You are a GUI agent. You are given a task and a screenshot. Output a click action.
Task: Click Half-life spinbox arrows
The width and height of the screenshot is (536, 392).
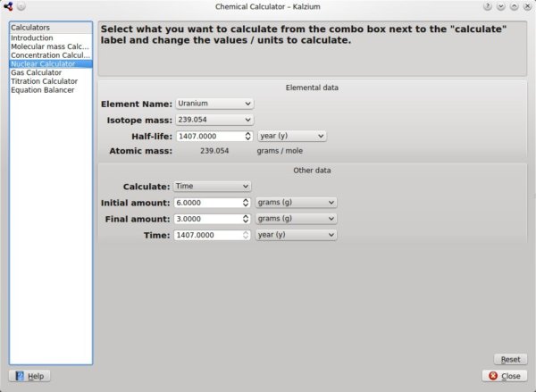click(248, 137)
